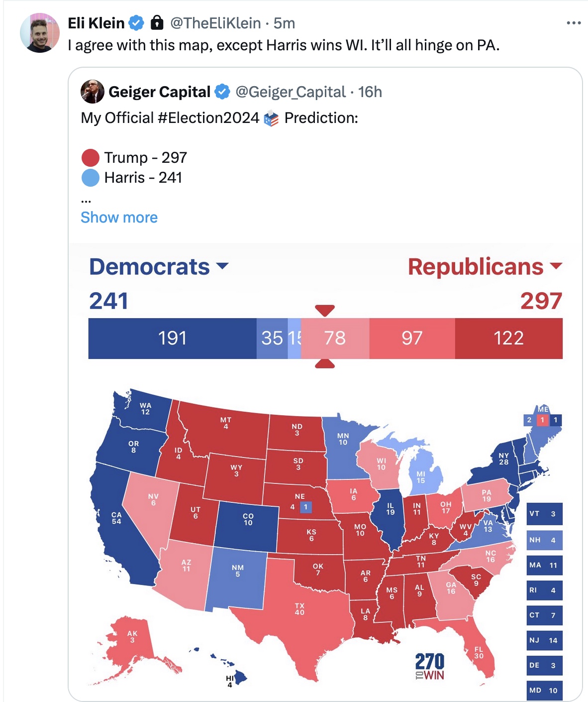Click Pennsylvania on the electoral map
Viewport: 588px width, 702px height.
click(x=486, y=495)
